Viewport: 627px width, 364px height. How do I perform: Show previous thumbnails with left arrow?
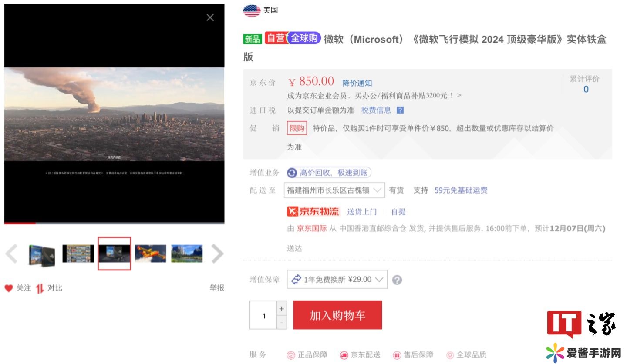point(12,254)
